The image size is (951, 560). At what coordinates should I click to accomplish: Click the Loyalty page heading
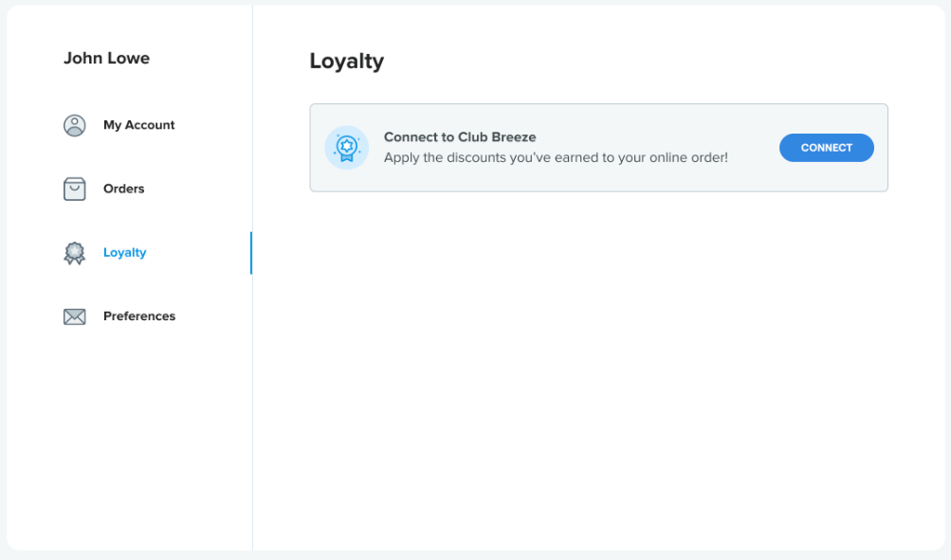pos(347,62)
